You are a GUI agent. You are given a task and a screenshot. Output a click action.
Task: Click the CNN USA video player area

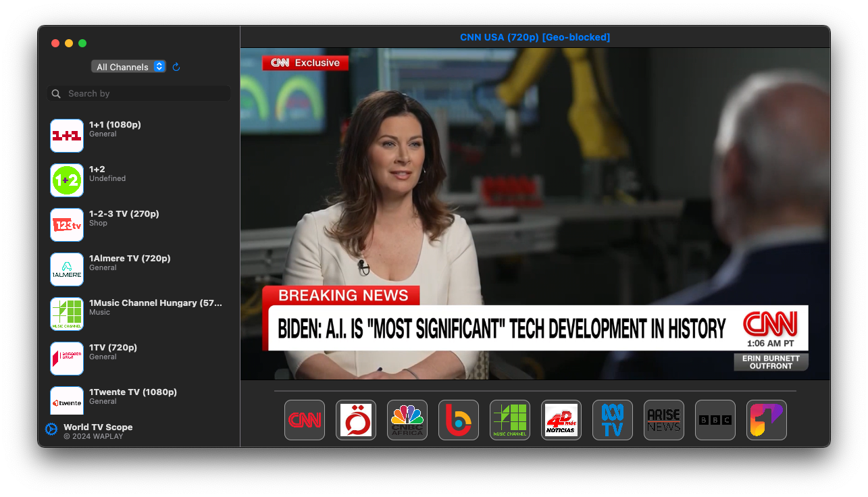click(535, 213)
